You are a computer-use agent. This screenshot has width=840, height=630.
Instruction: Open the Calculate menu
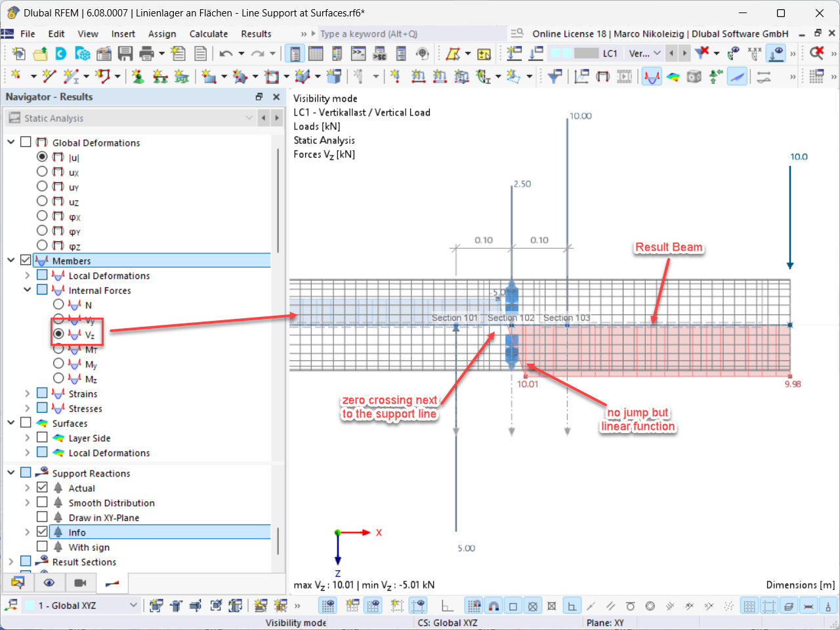coord(209,33)
